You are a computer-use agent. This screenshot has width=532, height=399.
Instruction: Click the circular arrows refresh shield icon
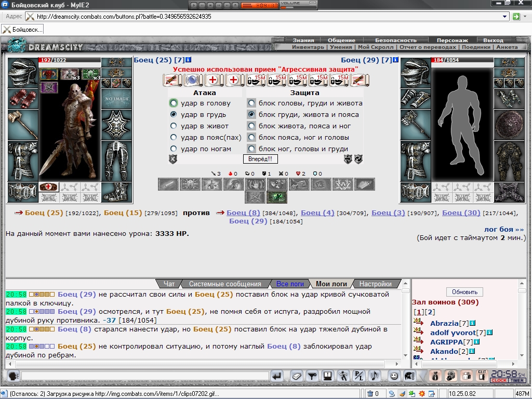click(358, 159)
